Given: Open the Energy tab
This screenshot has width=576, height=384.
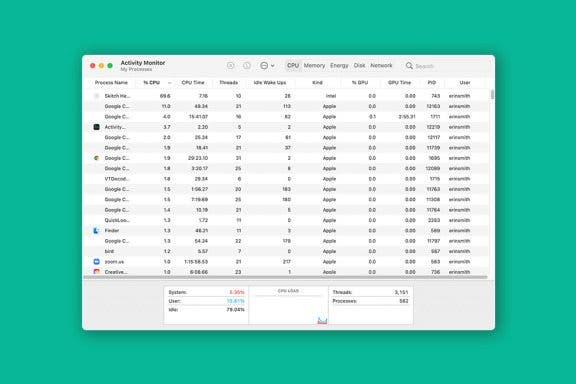Looking at the screenshot, I should pos(339,65).
